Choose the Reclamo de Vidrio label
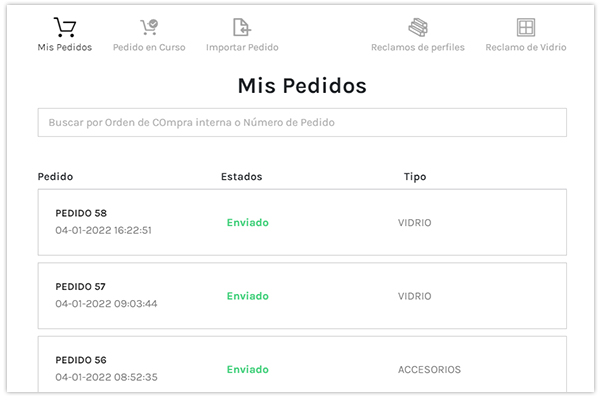This screenshot has width=600, height=400. pyautogui.click(x=526, y=47)
